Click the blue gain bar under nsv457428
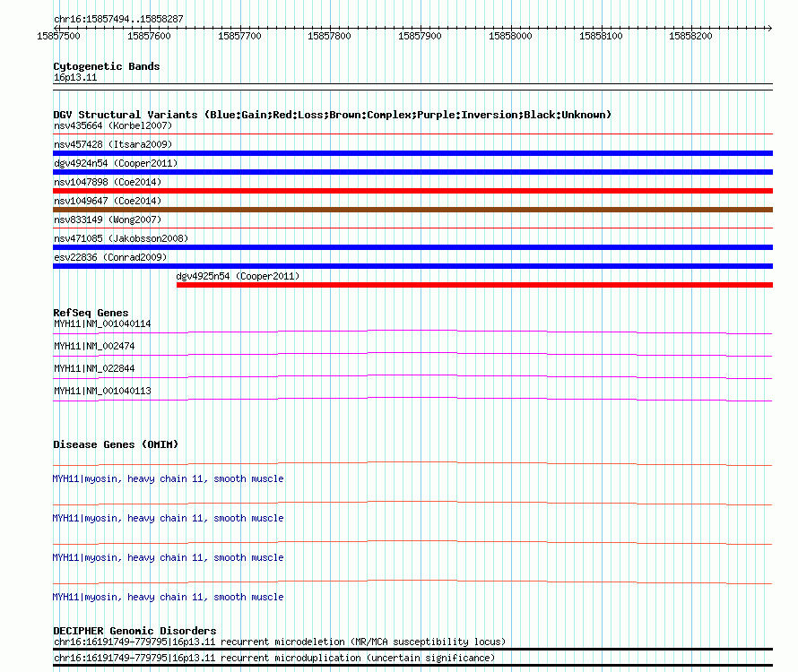Viewport: 798px width, 672px height. point(412,153)
